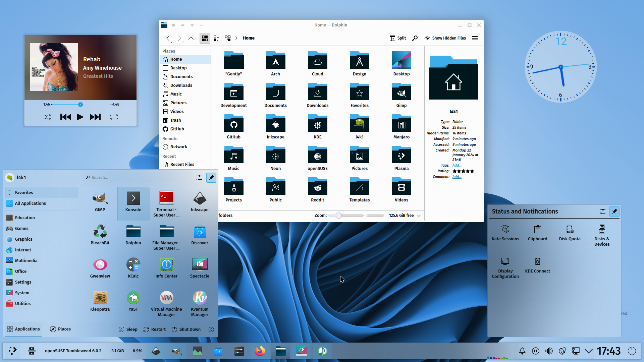Open Clipboard in Status and Notifications
644x362 pixels.
pyautogui.click(x=537, y=233)
